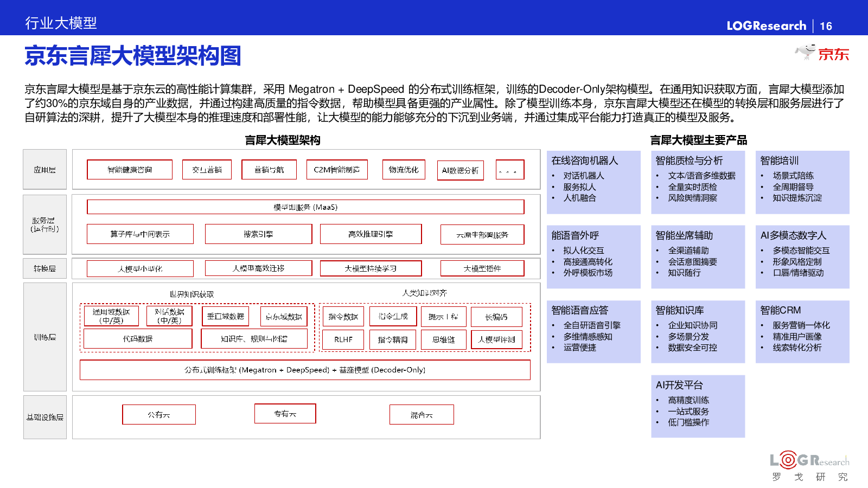Click the AI多模态数字人 product card title

793,235
